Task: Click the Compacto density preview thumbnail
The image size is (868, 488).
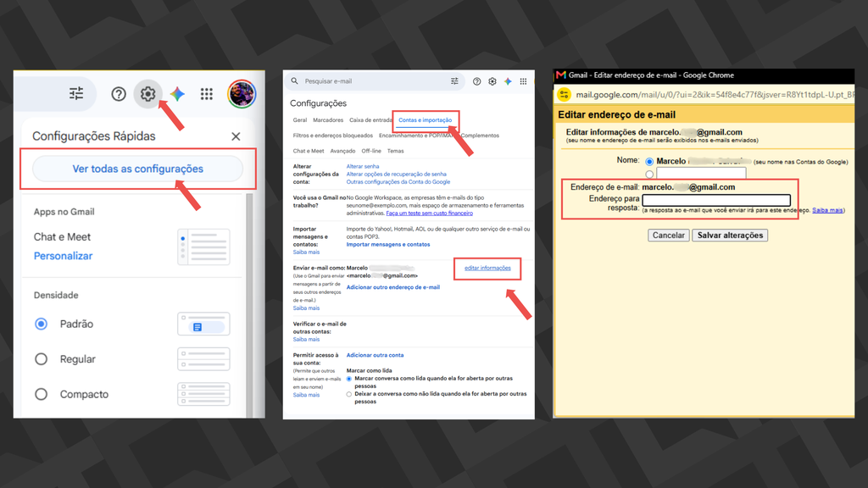Action: [203, 394]
